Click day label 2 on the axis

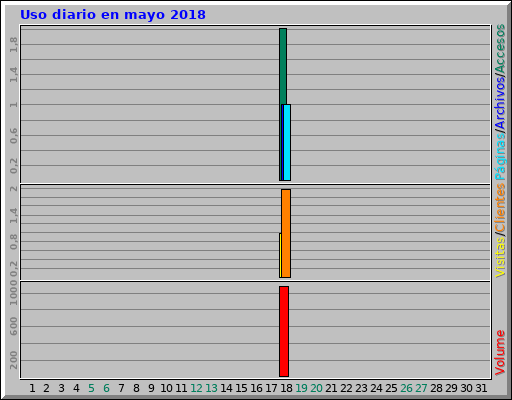(x=46, y=388)
